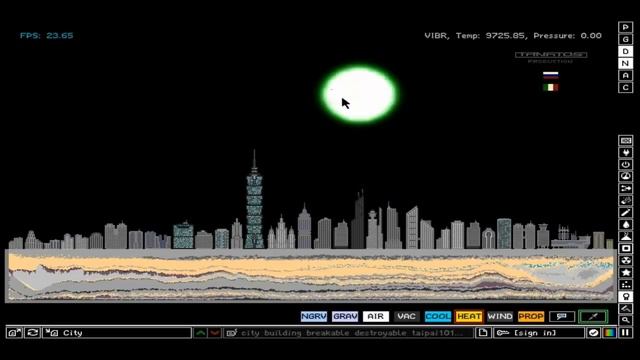
Task: Select the VAC tool
Action: pyautogui.click(x=407, y=316)
